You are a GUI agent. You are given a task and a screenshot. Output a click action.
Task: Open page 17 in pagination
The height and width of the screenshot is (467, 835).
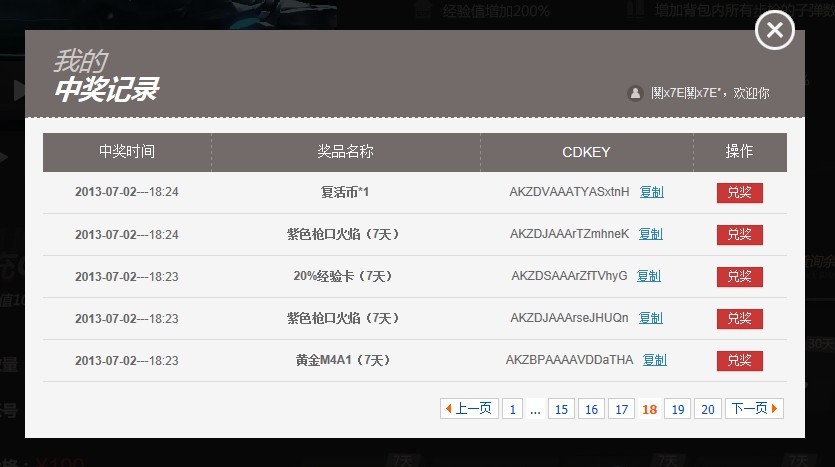(x=621, y=408)
